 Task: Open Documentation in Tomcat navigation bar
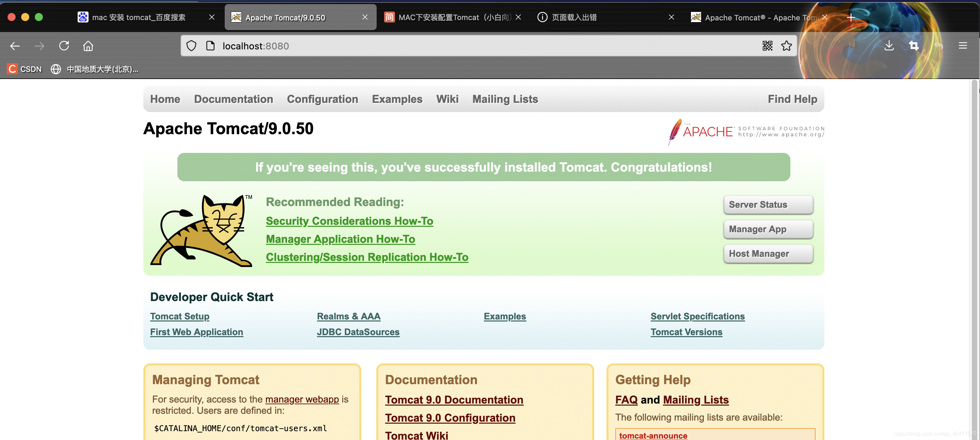pyautogui.click(x=233, y=99)
